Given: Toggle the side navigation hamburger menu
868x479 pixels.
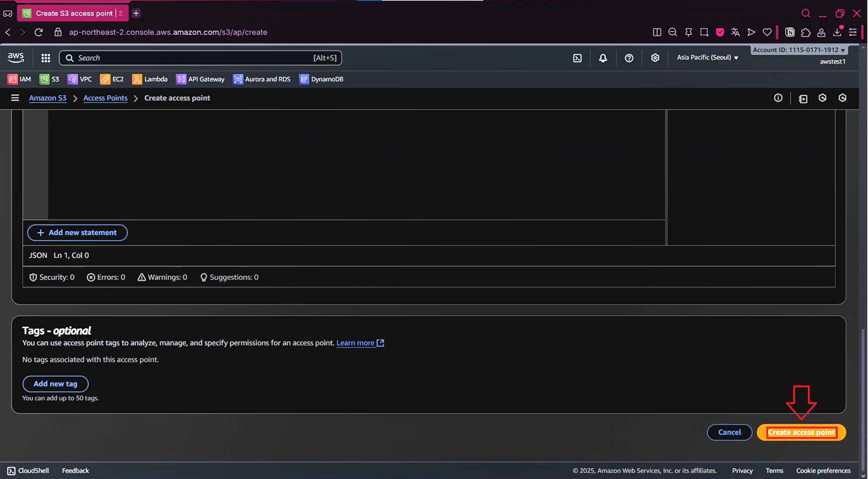Looking at the screenshot, I should [15, 98].
